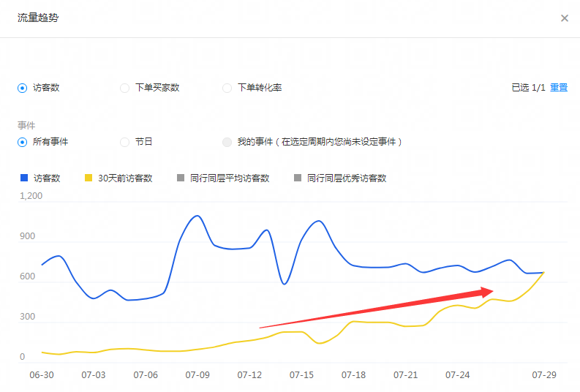Screen dimensions: 580x392
Task: Close the 流量趋势 dialog
Action: coord(564,18)
